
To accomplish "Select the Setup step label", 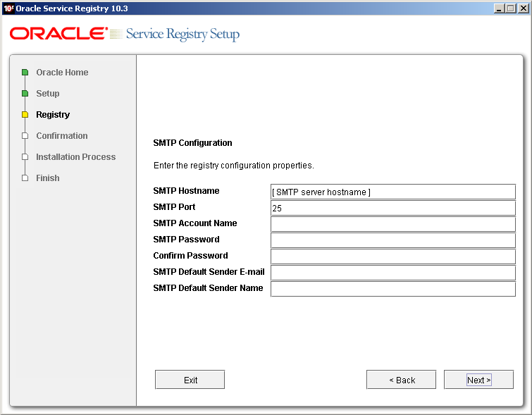I will (48, 93).
